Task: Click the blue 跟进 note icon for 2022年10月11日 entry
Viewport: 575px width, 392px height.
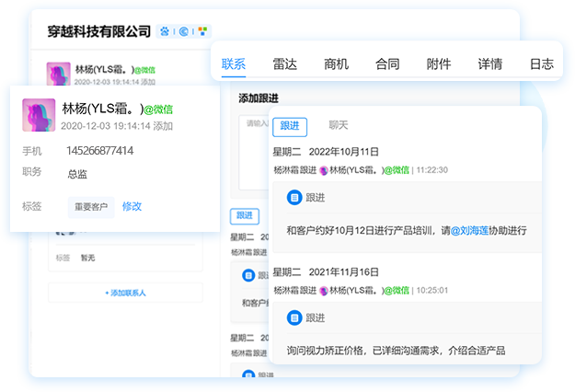Action: 294,198
